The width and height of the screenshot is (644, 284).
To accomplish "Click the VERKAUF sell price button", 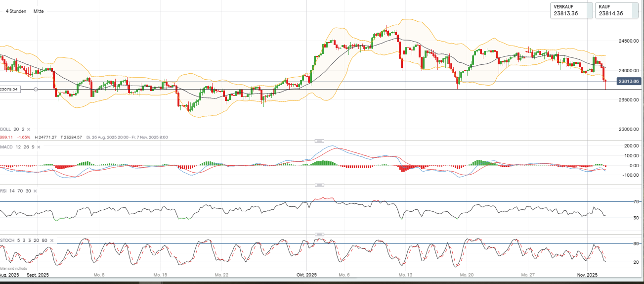I will (x=571, y=10).
